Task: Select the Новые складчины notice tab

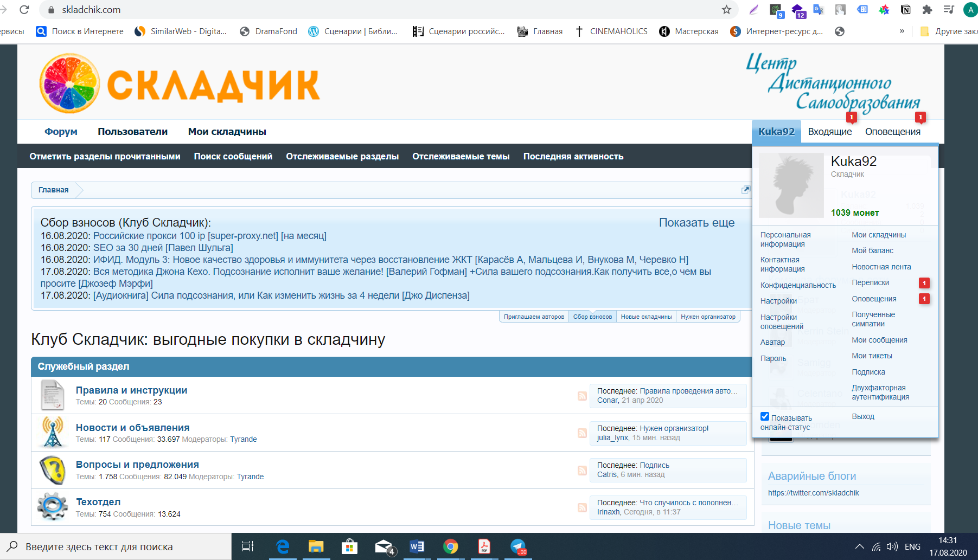Action: [647, 317]
